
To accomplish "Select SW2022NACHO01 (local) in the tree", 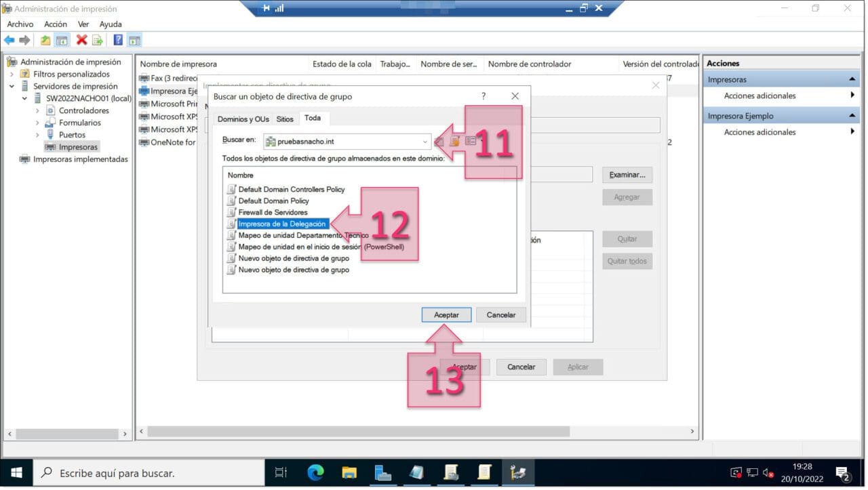I will 89,98.
